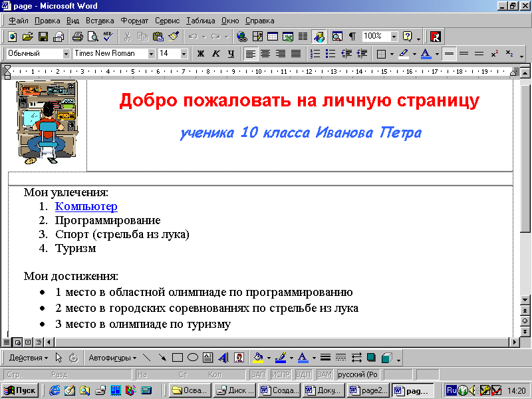Insert an Excel worksheet
The height and width of the screenshot is (399, 532).
[x=288, y=37]
